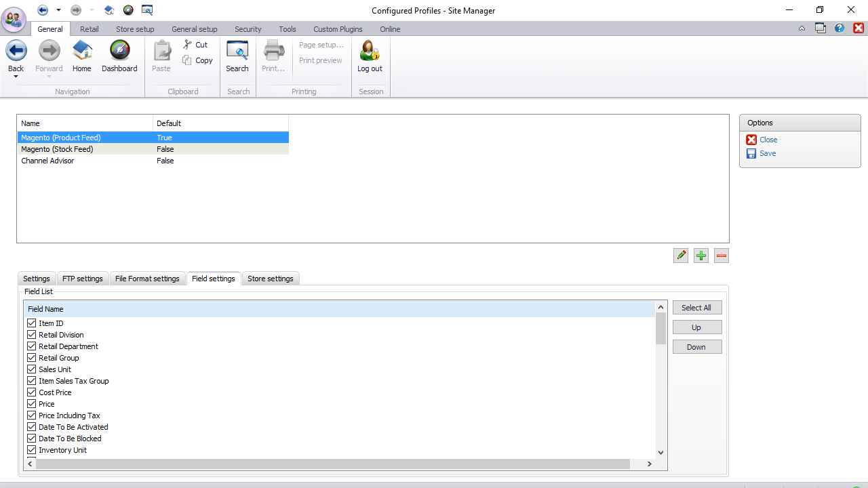Viewport: 868px width, 488px height.
Task: Click the Copy icon in Clipboard group
Action: point(187,60)
